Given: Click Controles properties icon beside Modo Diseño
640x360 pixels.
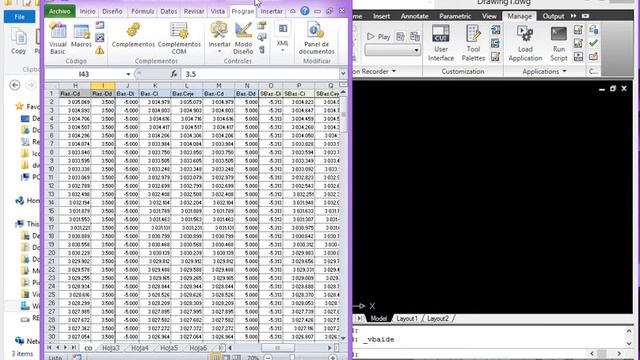Looking at the screenshot, I should 262,25.
